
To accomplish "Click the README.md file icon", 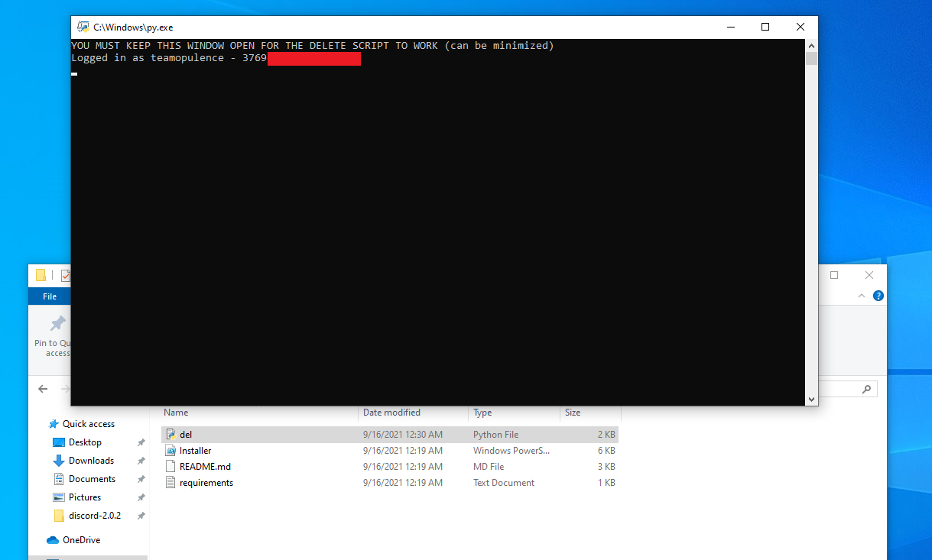I will [x=171, y=467].
